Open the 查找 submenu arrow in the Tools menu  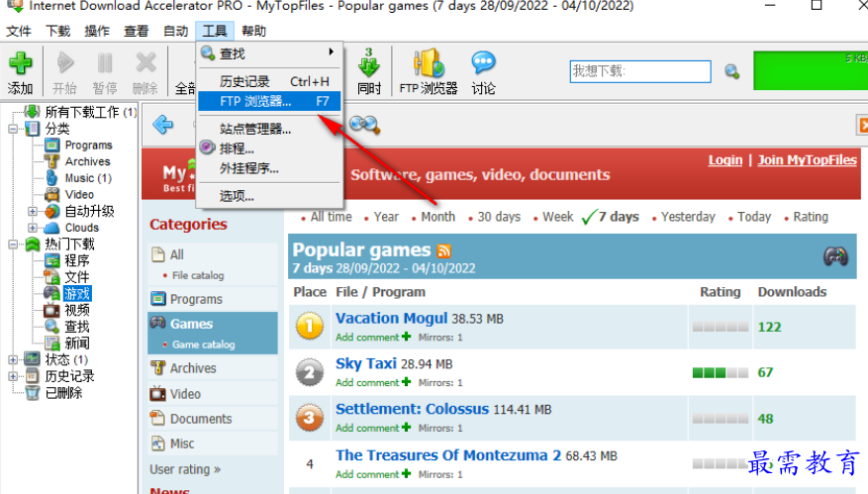tap(331, 52)
